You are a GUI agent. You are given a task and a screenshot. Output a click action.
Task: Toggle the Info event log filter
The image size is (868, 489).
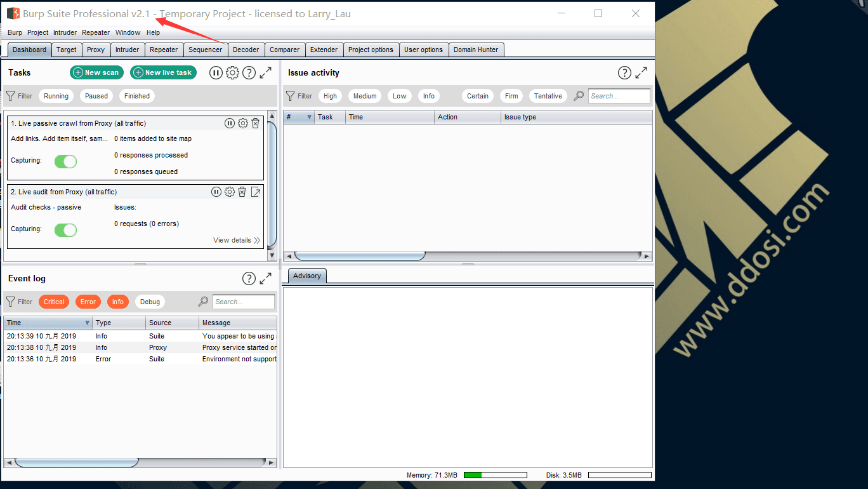coord(118,302)
